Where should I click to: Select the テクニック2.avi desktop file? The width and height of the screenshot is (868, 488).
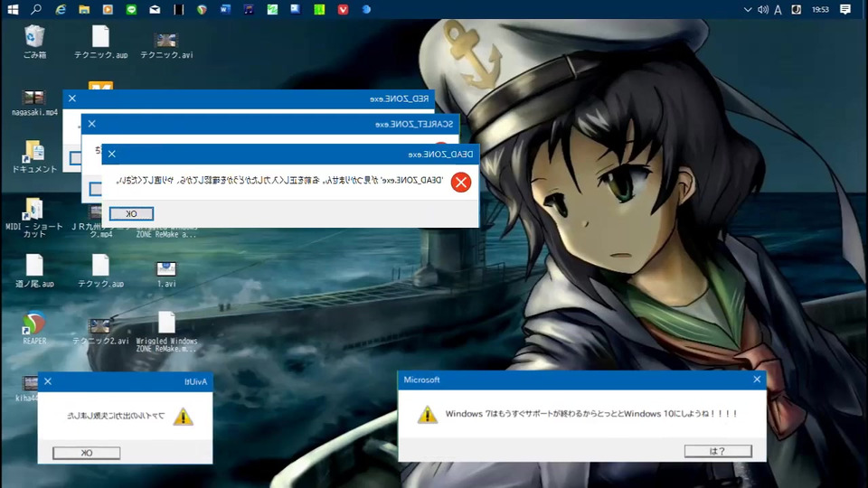coord(100,332)
